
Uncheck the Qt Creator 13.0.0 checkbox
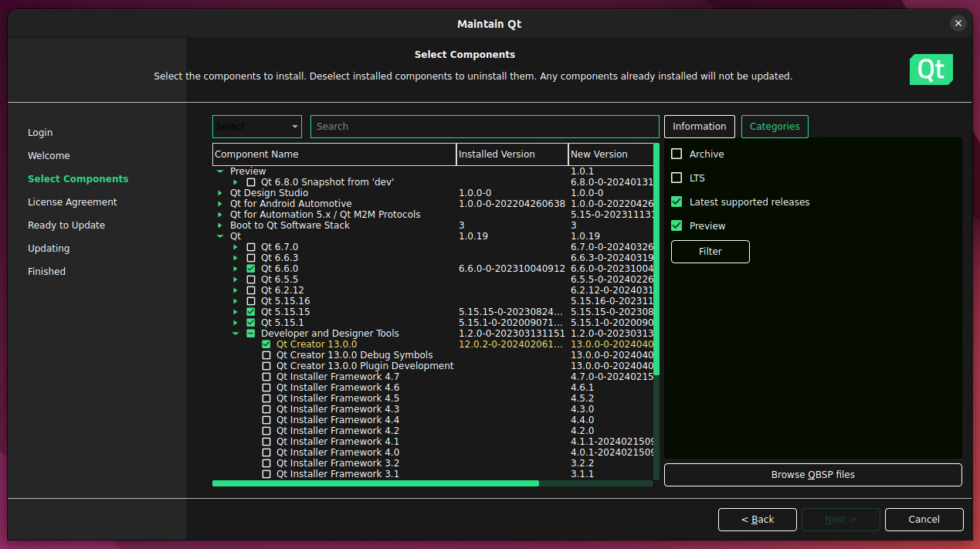pyautogui.click(x=266, y=344)
